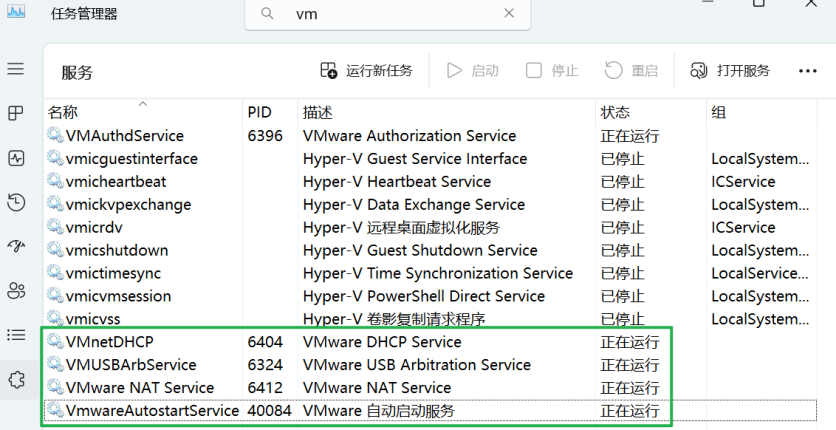Screen dimensions: 836x430
Task: Select the vmictimesync service
Action: 431,273
